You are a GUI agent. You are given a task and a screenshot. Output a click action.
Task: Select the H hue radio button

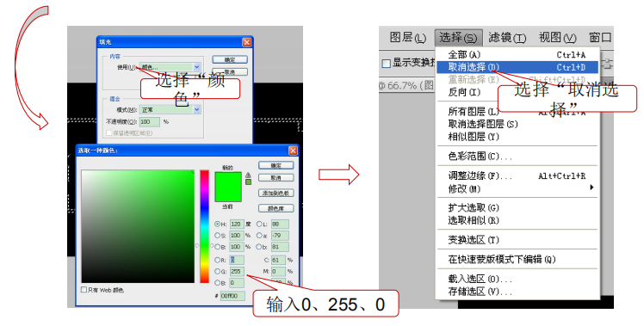217,225
